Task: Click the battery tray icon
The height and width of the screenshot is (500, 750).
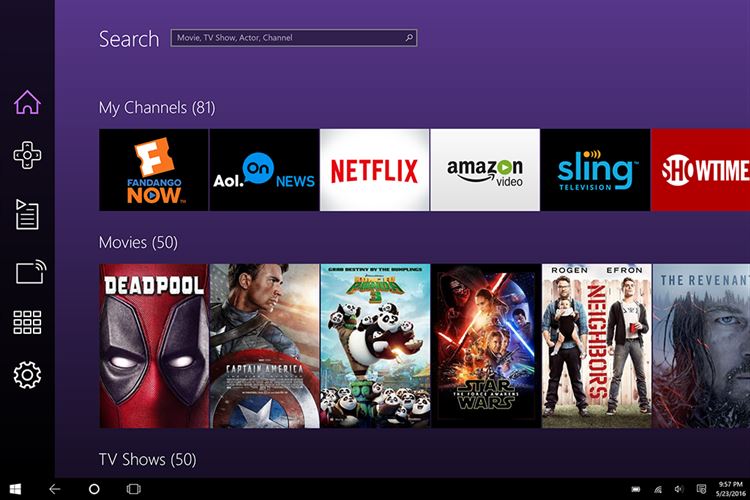Action: (636, 489)
